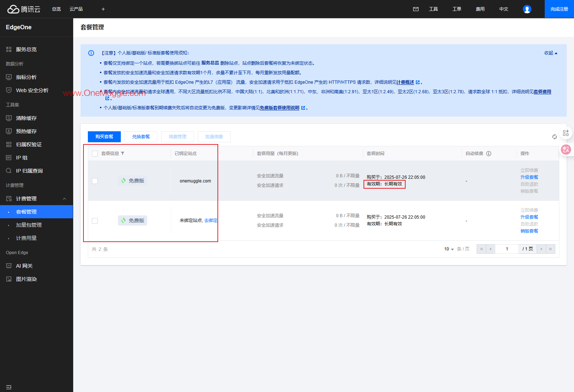
Task: Click 升级套餐 for onemuggle.com plan
Action: click(x=529, y=177)
